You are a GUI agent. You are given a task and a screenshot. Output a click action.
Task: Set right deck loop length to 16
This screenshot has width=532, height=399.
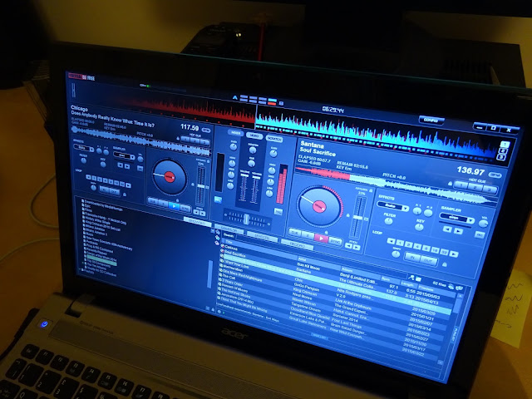click(x=436, y=250)
